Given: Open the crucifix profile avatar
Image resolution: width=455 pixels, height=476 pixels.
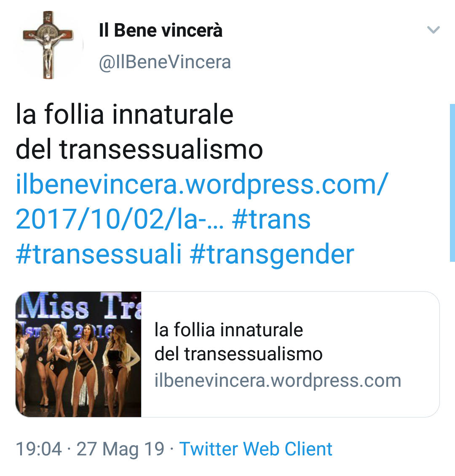Looking at the screenshot, I should click(48, 45).
